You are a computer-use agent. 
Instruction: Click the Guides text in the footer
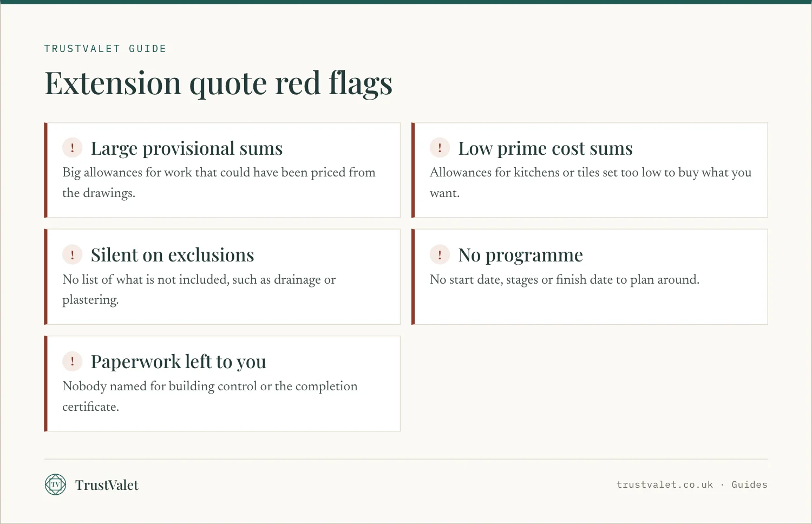(x=749, y=484)
